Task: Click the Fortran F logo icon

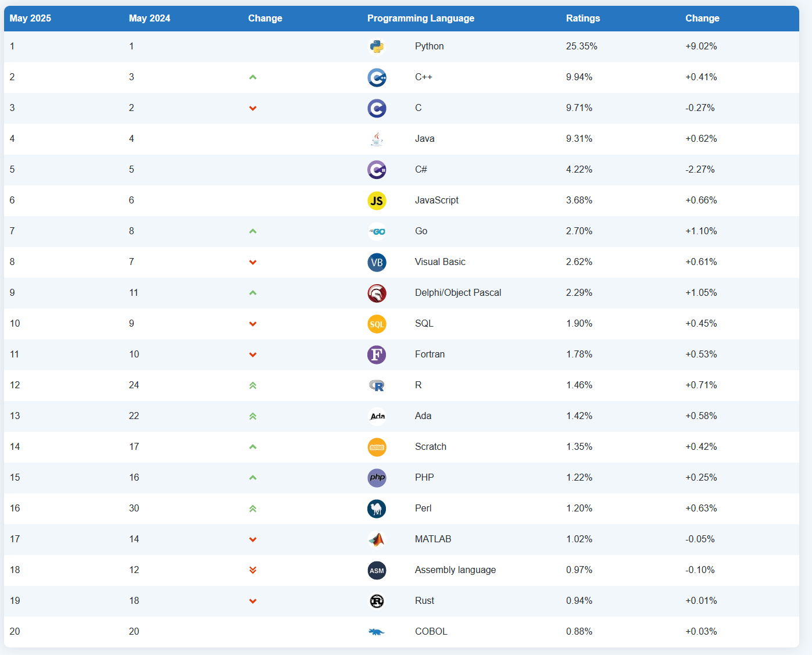Action: point(377,355)
